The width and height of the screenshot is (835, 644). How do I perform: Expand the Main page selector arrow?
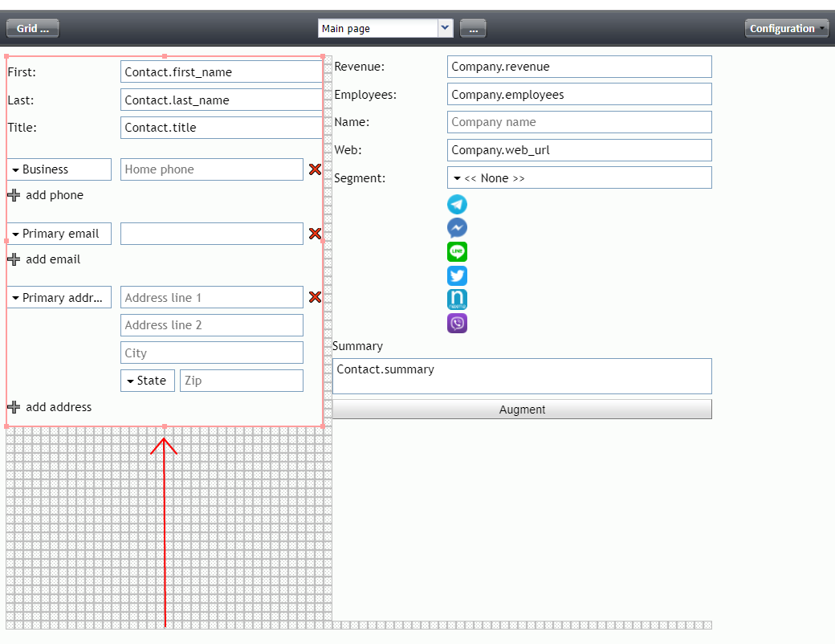(445, 27)
